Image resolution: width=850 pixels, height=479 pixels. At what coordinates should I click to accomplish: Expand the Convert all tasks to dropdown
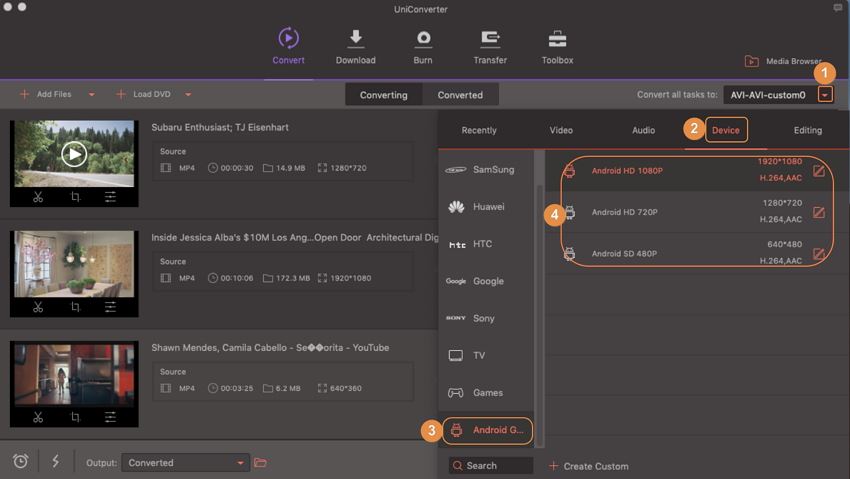pyautogui.click(x=825, y=95)
